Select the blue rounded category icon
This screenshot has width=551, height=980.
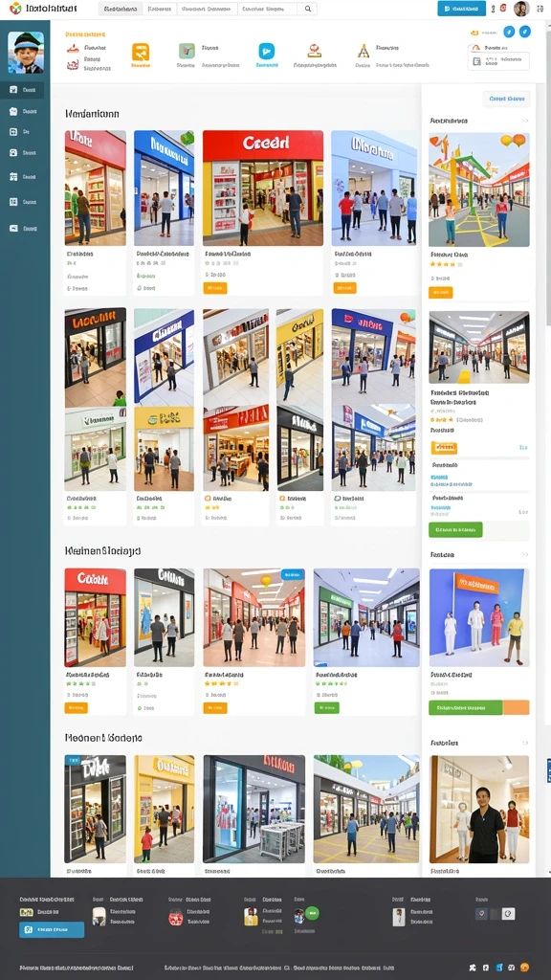coord(267,51)
